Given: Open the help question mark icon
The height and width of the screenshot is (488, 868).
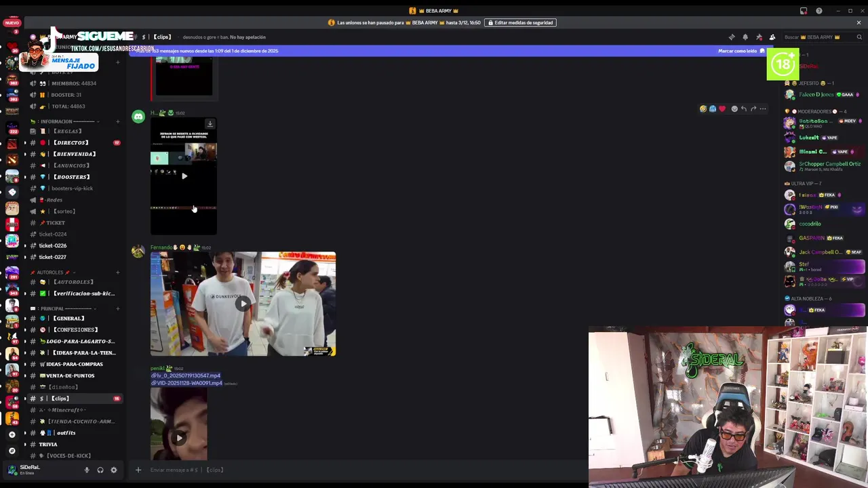Looking at the screenshot, I should [x=819, y=11].
